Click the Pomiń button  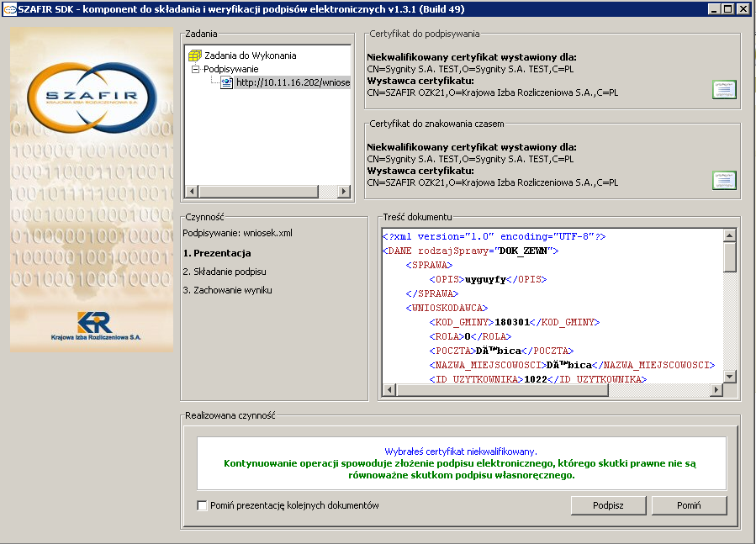pos(689,505)
